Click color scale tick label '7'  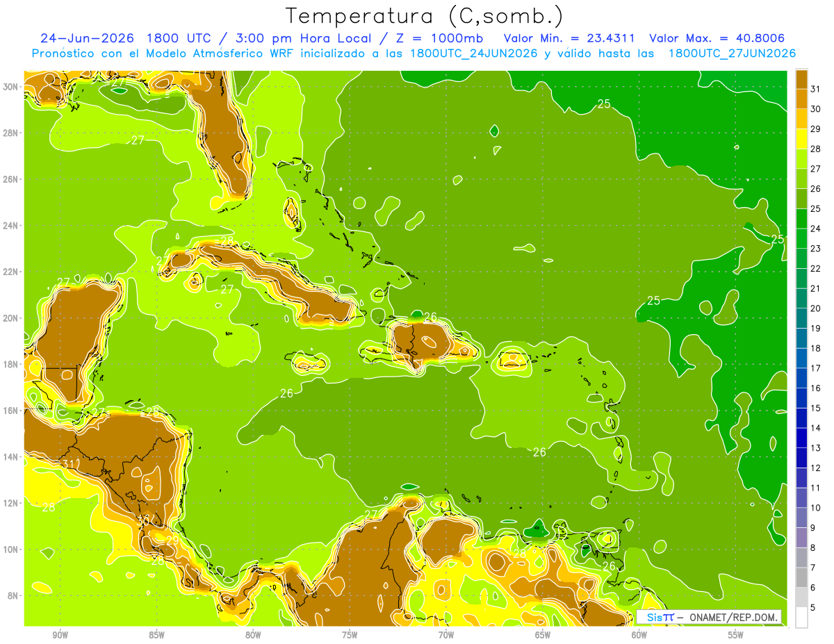(x=813, y=568)
